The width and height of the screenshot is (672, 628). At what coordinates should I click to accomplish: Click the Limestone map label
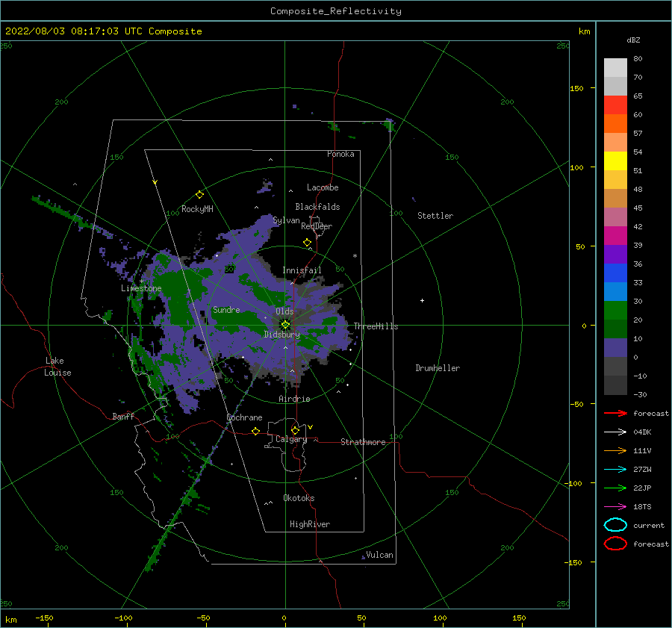[x=141, y=288]
